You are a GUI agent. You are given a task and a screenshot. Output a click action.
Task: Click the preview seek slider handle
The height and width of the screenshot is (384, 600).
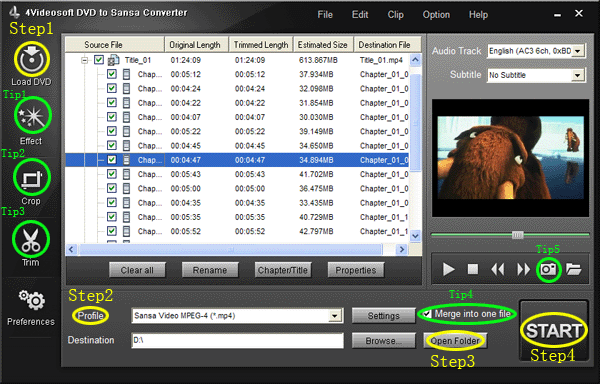point(517,235)
